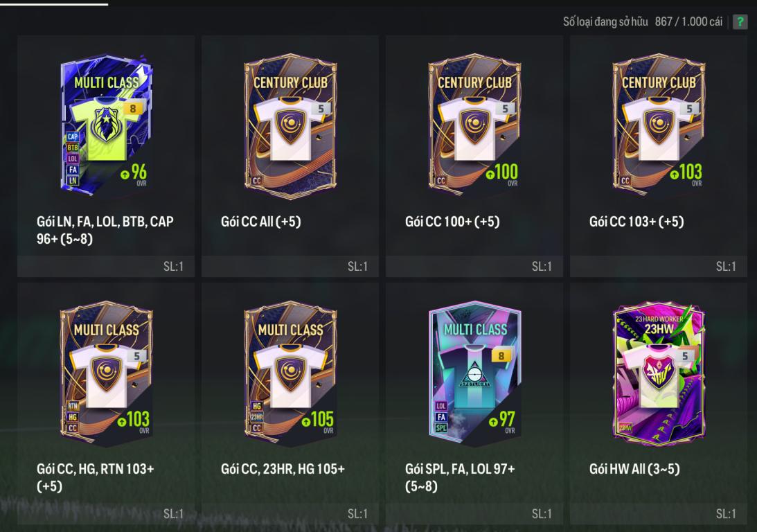Viewport: 757px width, 532px height.
Task: Click the Gói LN, FA, LOL, BTB, CAP 96+ title
Action: click(x=105, y=231)
